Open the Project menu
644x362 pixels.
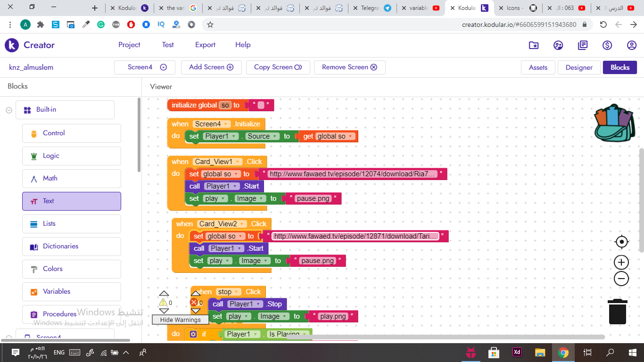click(x=129, y=45)
